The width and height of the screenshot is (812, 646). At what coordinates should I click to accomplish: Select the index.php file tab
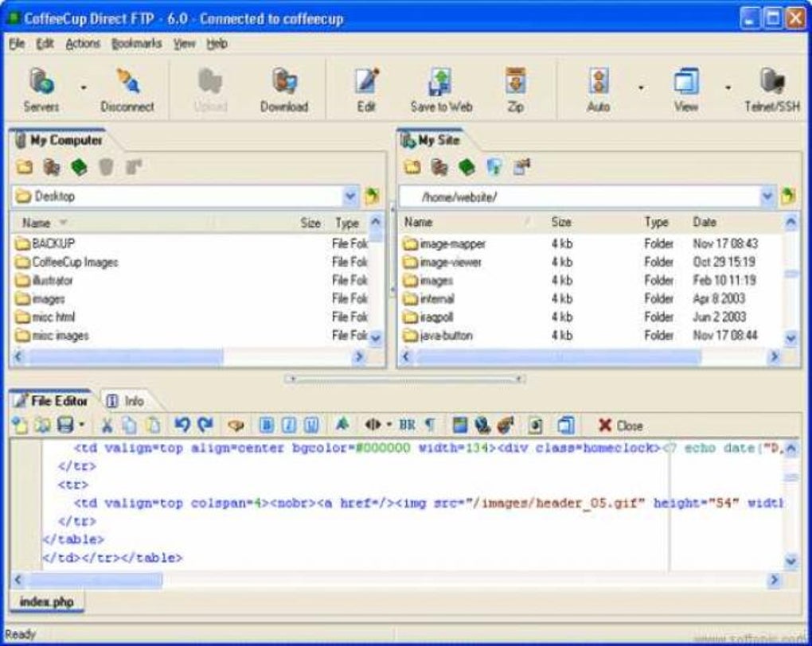[47, 601]
